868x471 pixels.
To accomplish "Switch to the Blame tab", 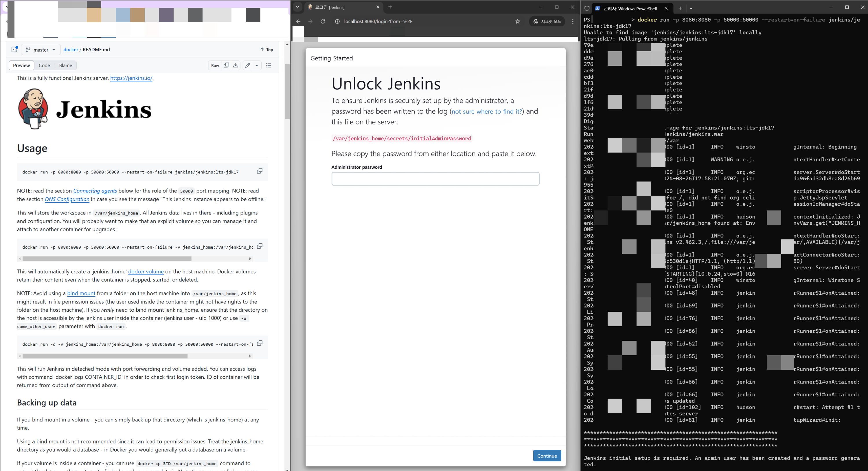I will click(65, 65).
